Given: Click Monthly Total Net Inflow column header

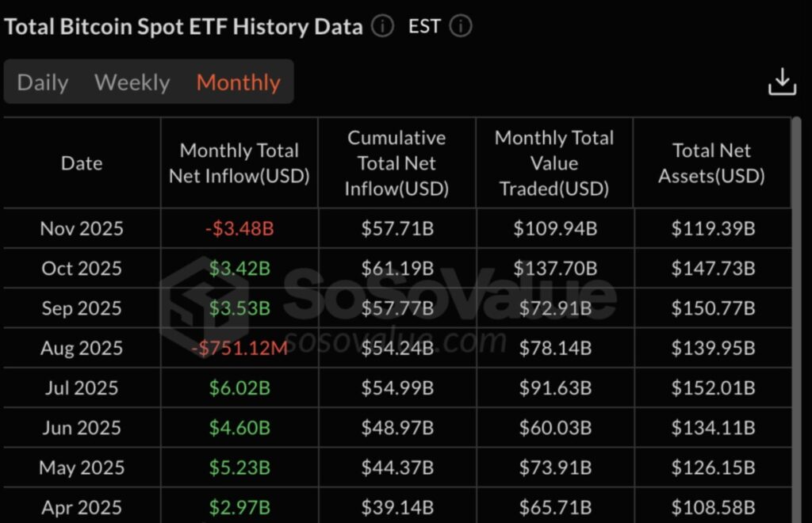Looking at the screenshot, I should [239, 163].
